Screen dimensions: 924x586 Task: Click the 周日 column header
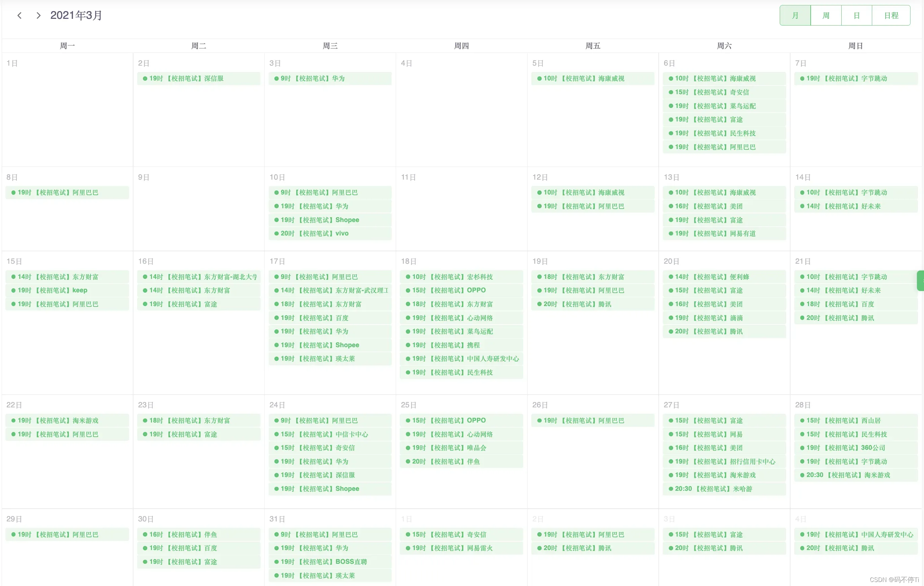(856, 46)
